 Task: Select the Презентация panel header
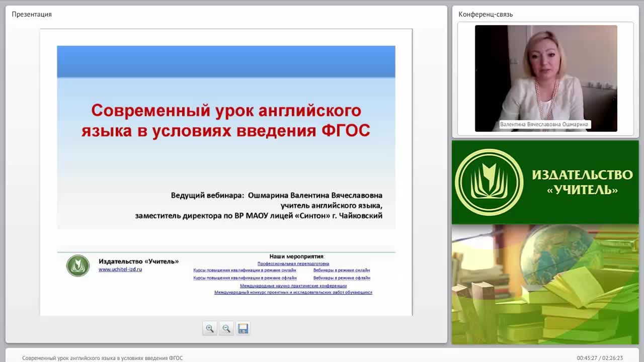[32, 14]
